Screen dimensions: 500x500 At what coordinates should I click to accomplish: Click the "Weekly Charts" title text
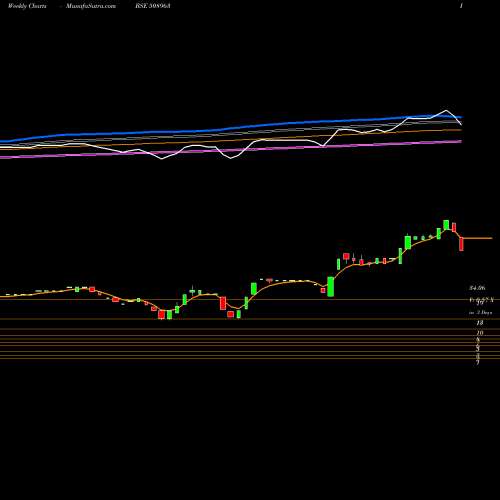27,6
